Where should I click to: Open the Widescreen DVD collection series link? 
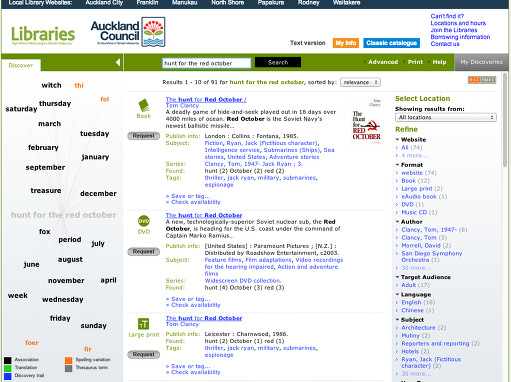click(243, 281)
